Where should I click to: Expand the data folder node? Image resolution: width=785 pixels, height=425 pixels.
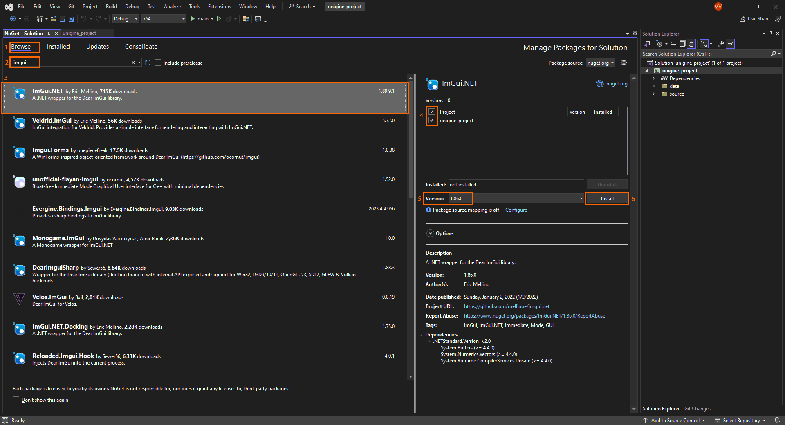pyautogui.click(x=654, y=86)
